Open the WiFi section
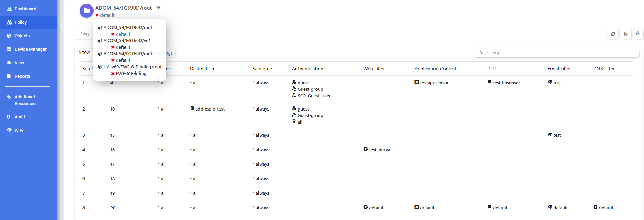The image size is (644, 220). point(29,130)
